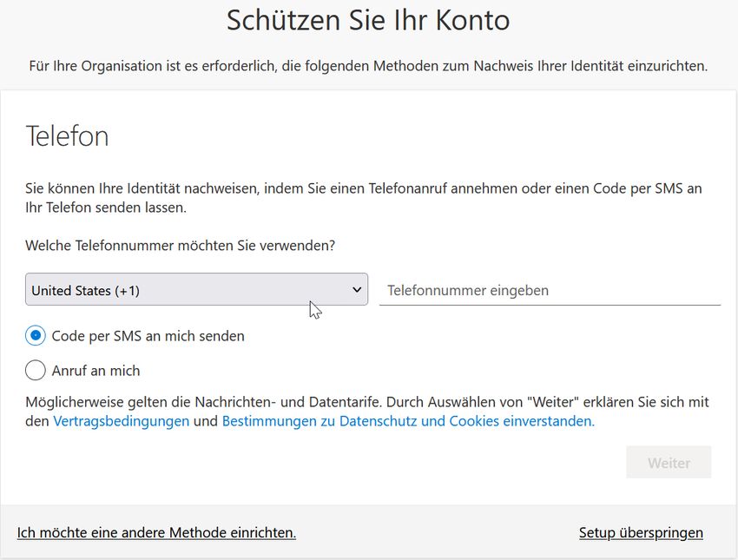738x560 pixels.
Task: Choose the Anruf an mich radio button
Action: [x=36, y=371]
